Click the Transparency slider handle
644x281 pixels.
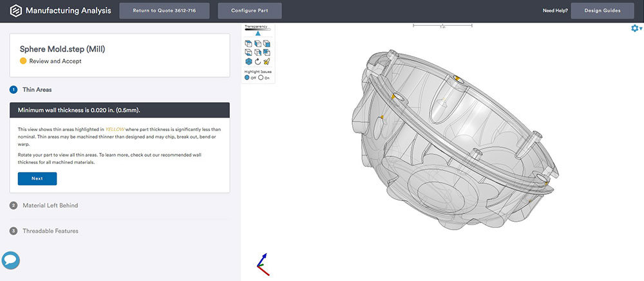258,33
